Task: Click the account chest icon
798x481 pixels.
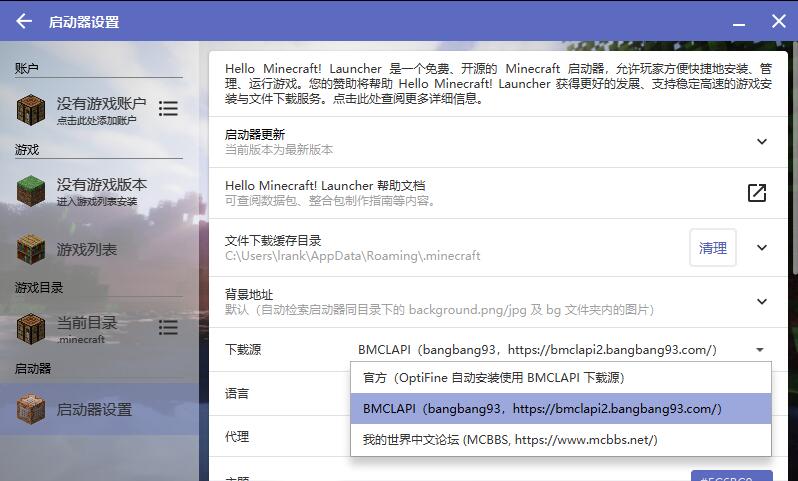Action: (31, 109)
